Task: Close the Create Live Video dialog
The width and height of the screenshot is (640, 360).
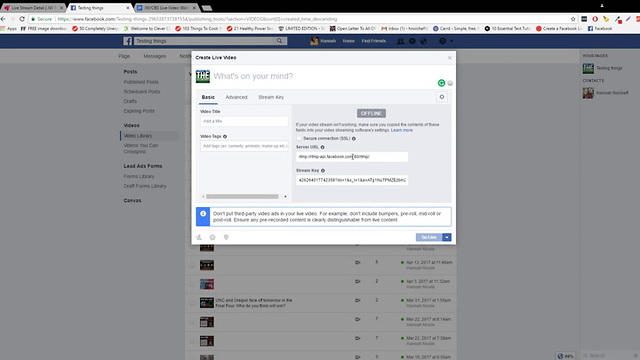Action: point(450,58)
